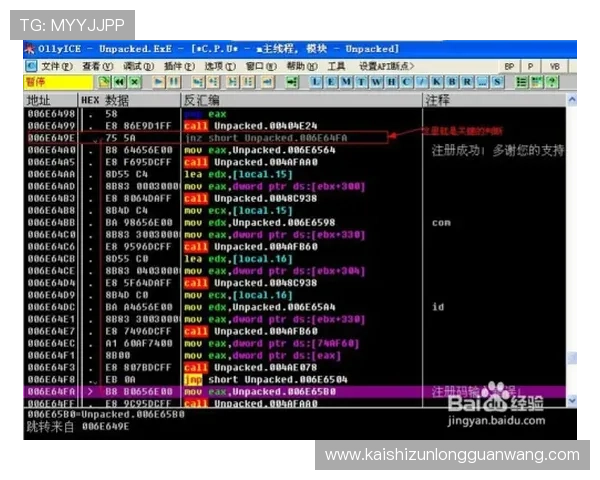
Task: Click the Appearance options colored icon
Action: (536, 82)
